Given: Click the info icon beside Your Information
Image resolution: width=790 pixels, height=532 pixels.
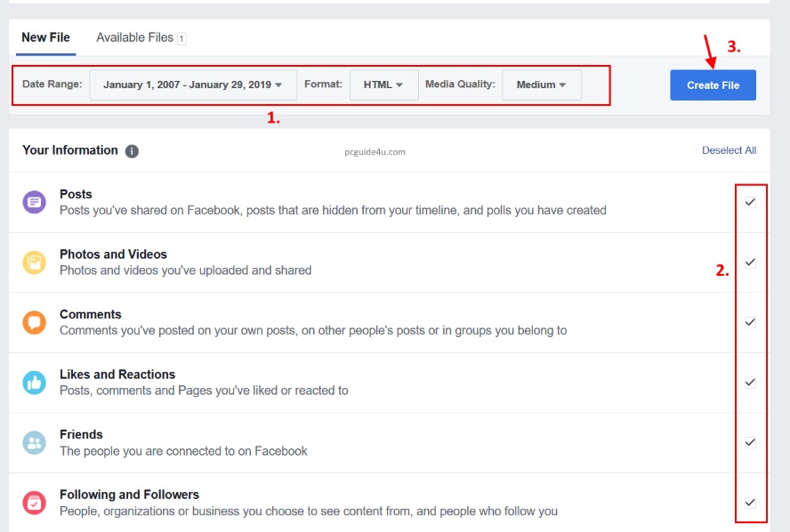Looking at the screenshot, I should pyautogui.click(x=132, y=151).
